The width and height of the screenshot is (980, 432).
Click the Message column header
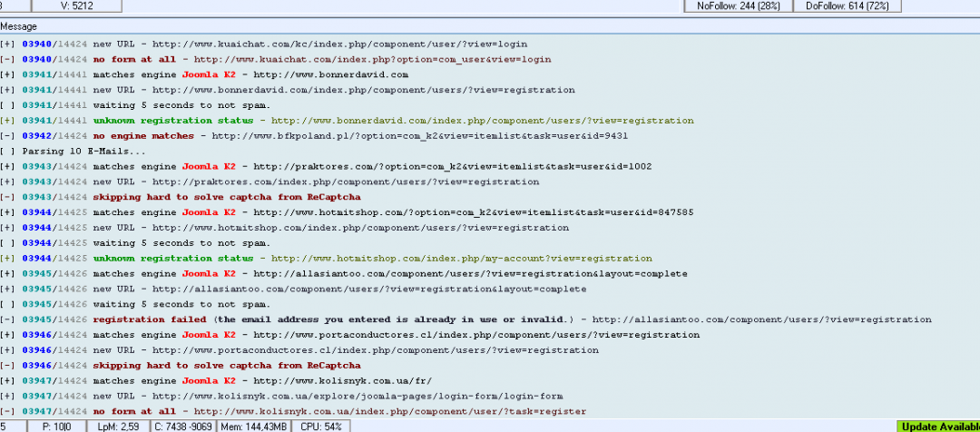click(x=20, y=27)
